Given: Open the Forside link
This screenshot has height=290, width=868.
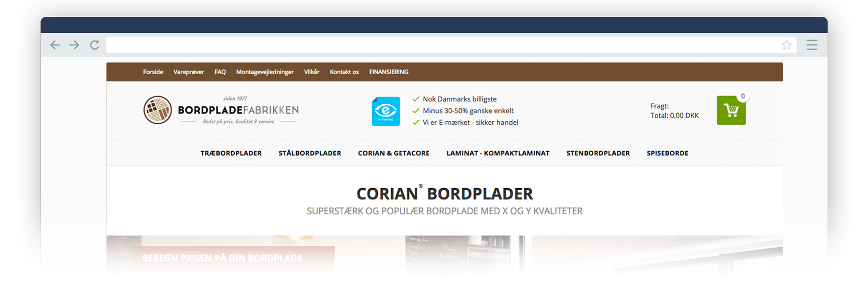Looking at the screenshot, I should [153, 72].
